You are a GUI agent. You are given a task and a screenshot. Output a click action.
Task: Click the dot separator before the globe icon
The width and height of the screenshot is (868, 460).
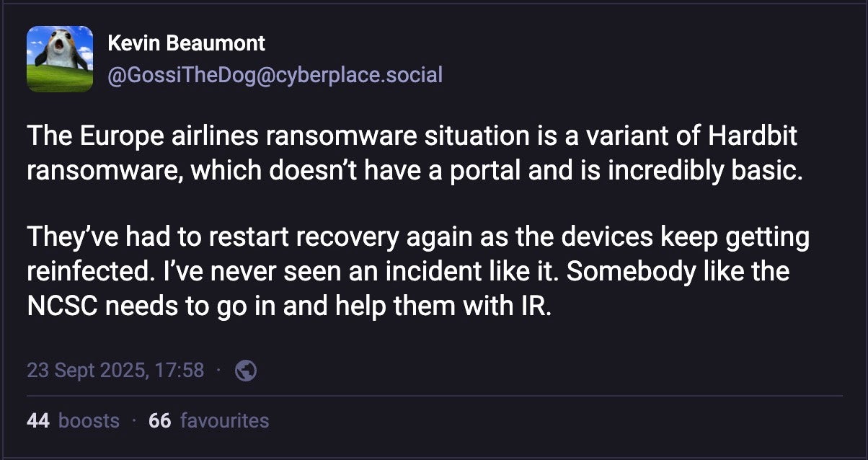pos(220,371)
